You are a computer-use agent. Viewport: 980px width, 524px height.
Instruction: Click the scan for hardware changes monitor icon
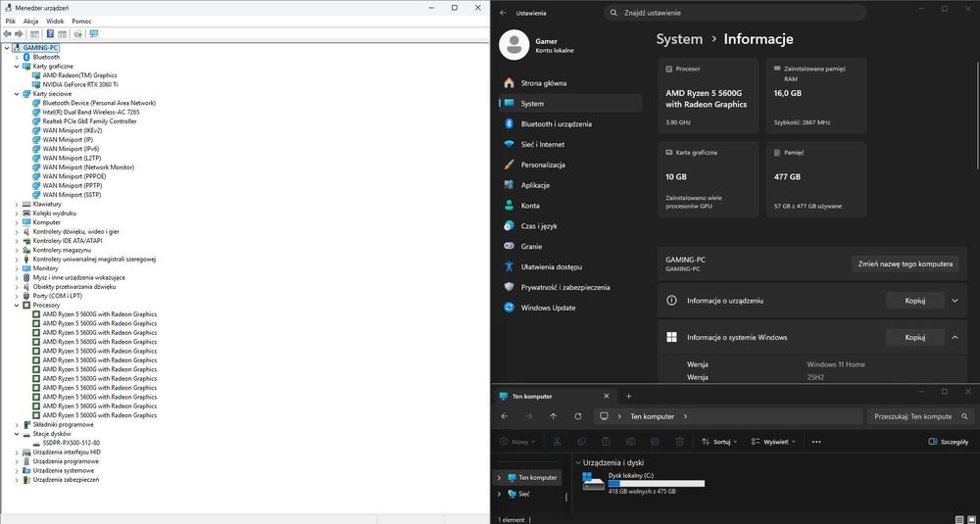pos(94,33)
